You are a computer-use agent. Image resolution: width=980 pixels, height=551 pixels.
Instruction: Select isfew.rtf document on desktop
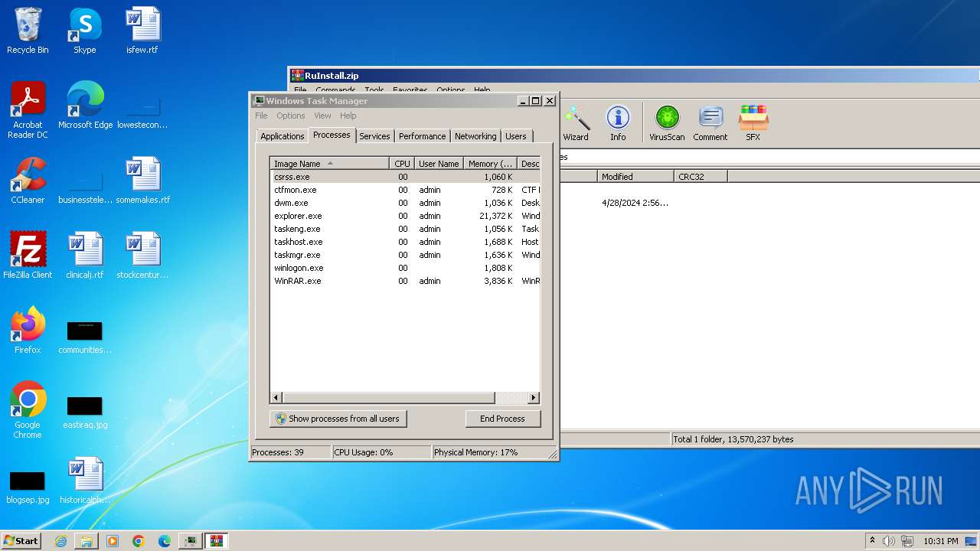[142, 31]
